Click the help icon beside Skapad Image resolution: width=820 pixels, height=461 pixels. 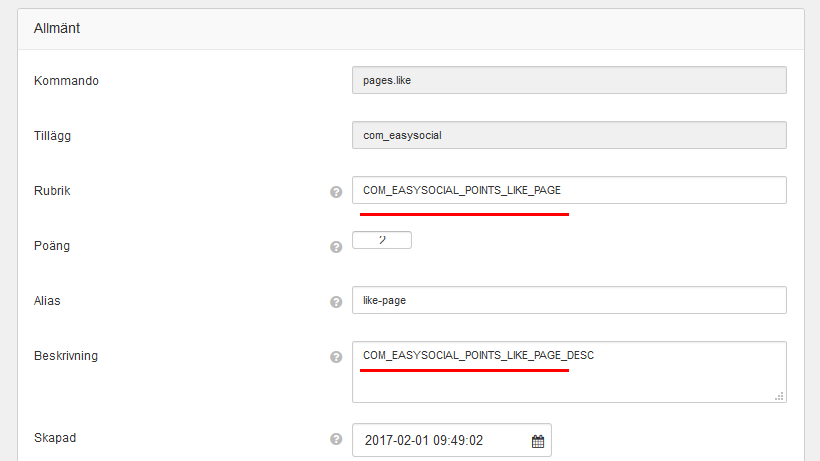(x=336, y=438)
